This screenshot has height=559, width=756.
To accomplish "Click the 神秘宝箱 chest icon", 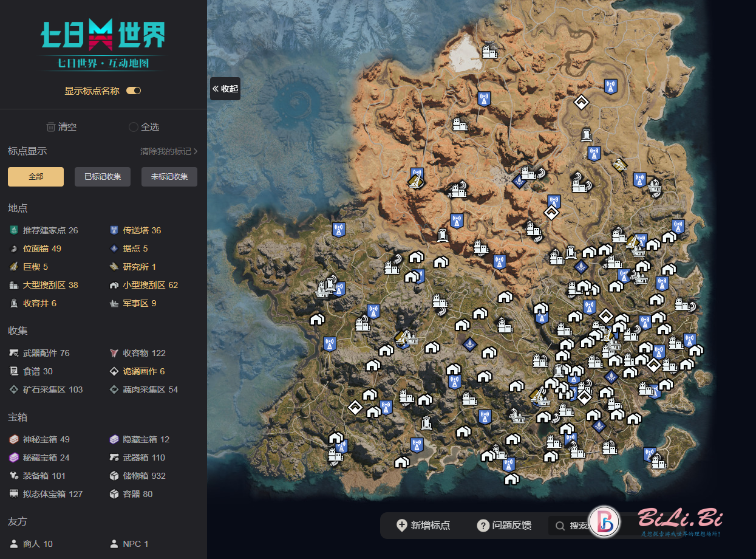I will pyautogui.click(x=13, y=439).
